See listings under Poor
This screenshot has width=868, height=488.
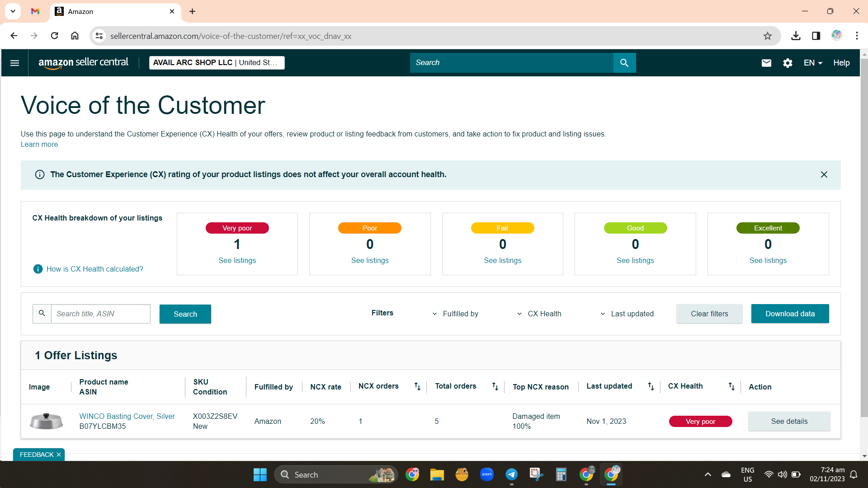(x=370, y=260)
